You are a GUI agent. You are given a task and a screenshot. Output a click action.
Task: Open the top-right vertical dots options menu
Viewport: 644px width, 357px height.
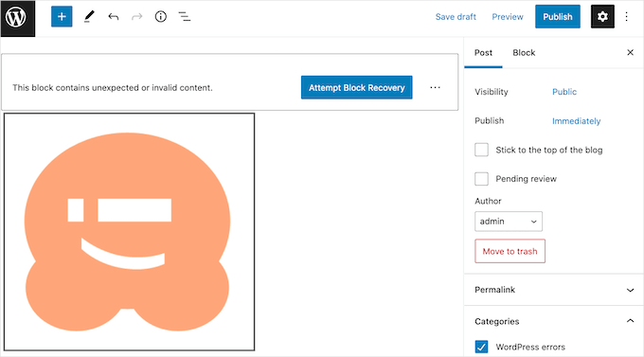(626, 17)
